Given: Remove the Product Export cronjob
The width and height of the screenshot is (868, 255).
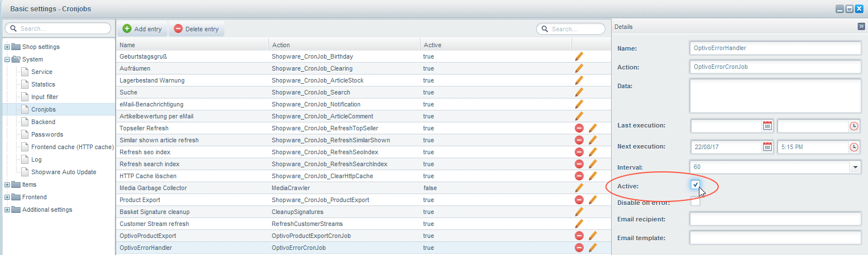Looking at the screenshot, I should [x=579, y=200].
